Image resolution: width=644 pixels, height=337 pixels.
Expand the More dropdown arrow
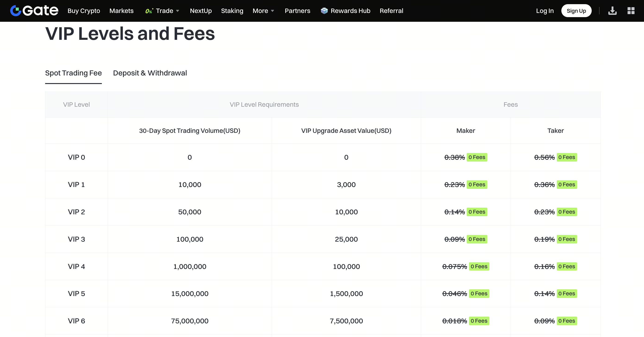point(272,11)
